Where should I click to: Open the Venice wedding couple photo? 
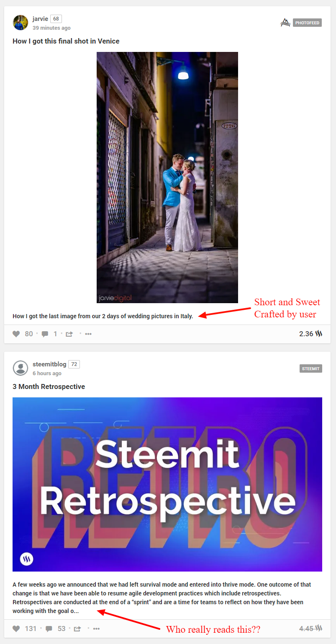167,178
